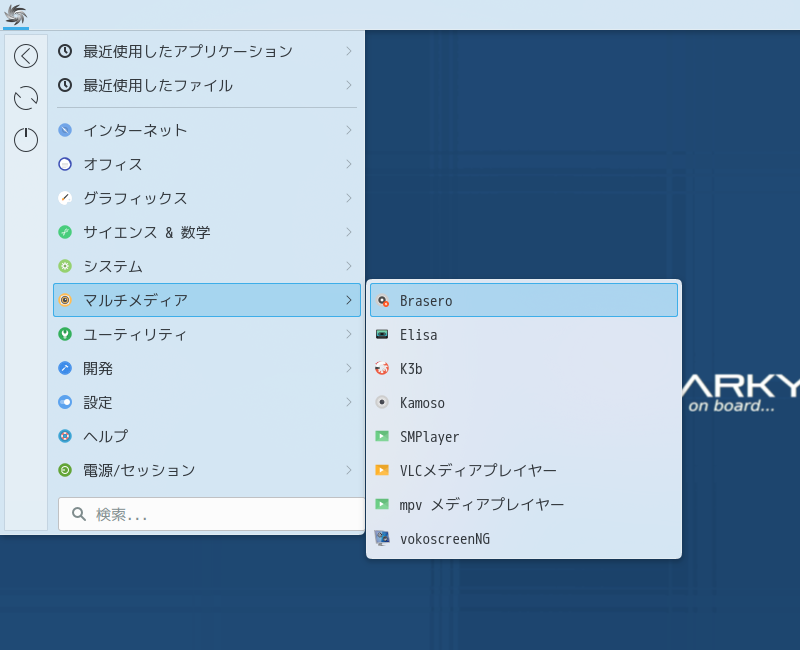Click the ユーティリティ green icon
The height and width of the screenshot is (650, 800).
pyautogui.click(x=65, y=334)
